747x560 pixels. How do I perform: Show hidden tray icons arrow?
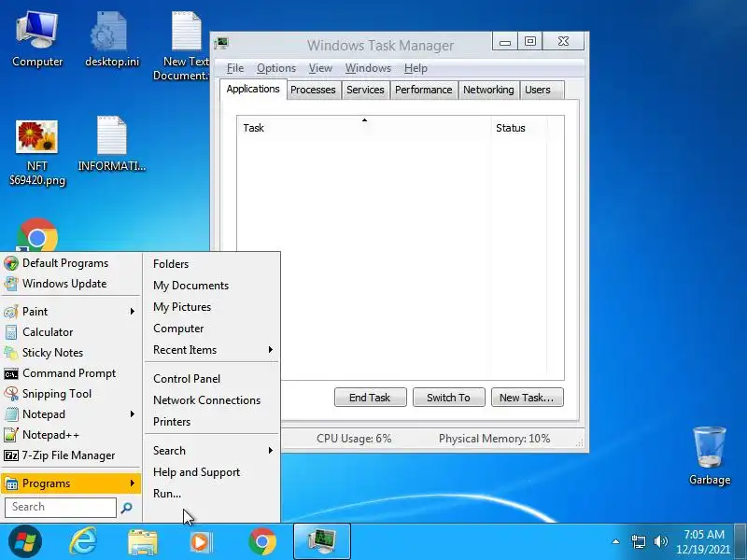point(615,541)
